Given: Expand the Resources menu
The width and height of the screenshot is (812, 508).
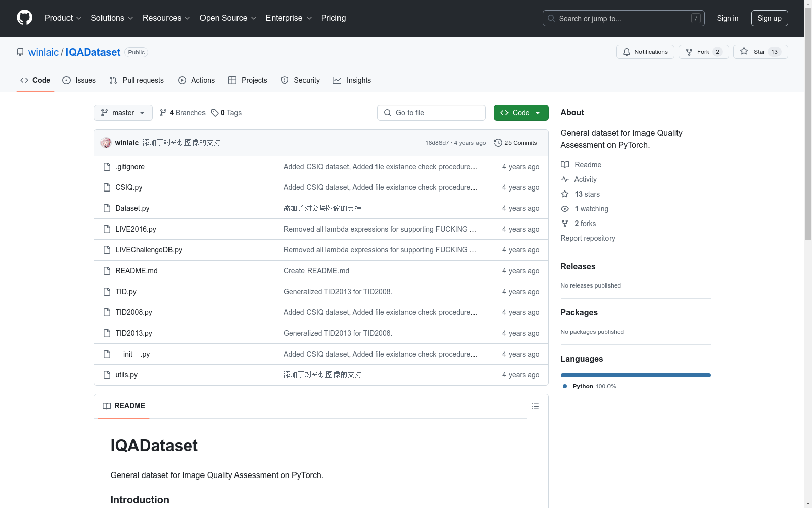Looking at the screenshot, I should pyautogui.click(x=166, y=18).
